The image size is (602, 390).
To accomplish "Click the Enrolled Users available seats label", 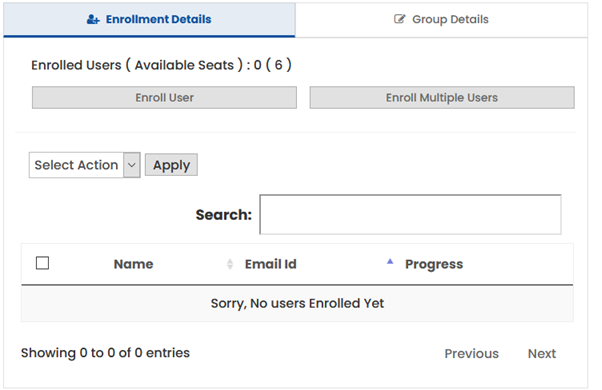I will (161, 65).
